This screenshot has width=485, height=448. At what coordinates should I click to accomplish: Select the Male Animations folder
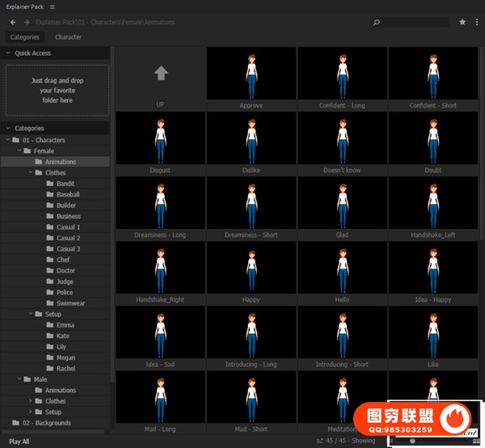(x=60, y=391)
